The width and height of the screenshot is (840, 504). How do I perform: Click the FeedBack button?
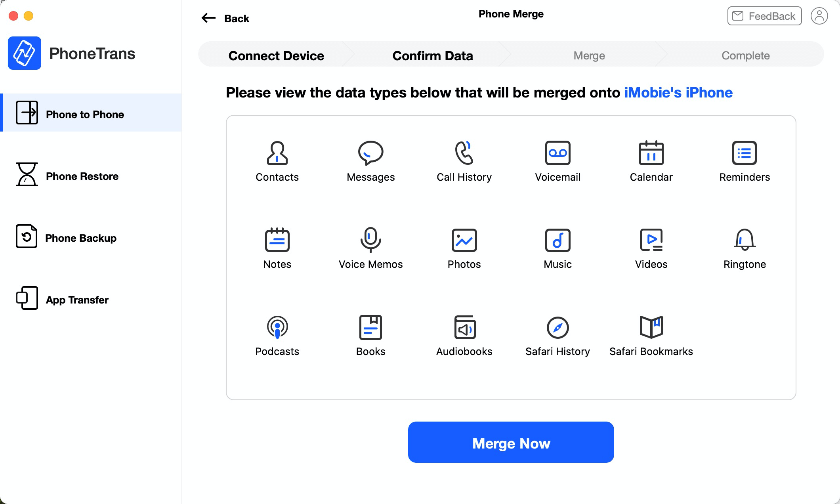tap(764, 16)
